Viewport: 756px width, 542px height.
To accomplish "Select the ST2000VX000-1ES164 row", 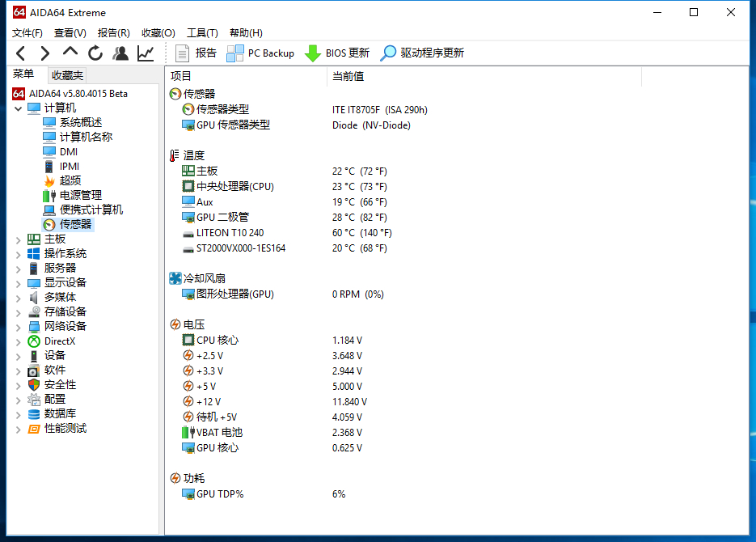I will [x=285, y=248].
